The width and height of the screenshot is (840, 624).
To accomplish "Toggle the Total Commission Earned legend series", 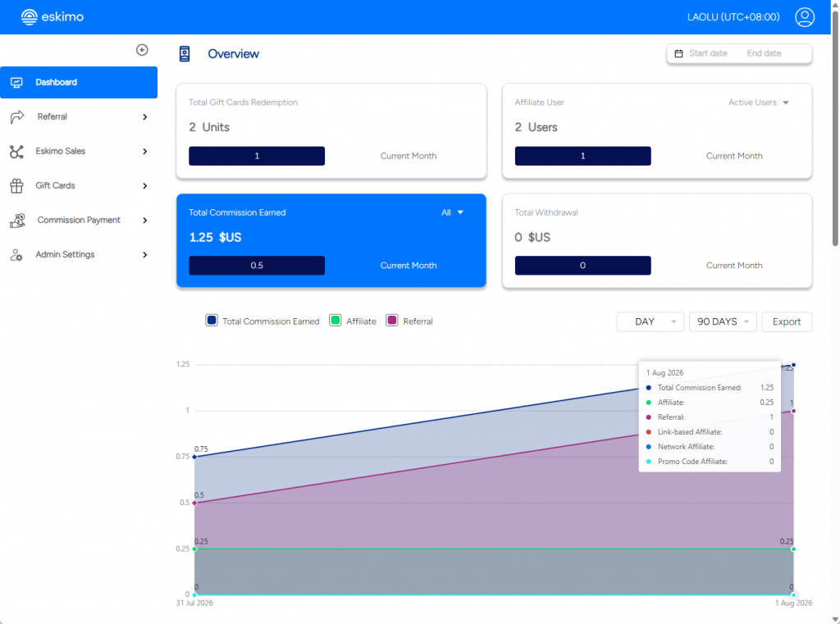I will click(x=262, y=321).
